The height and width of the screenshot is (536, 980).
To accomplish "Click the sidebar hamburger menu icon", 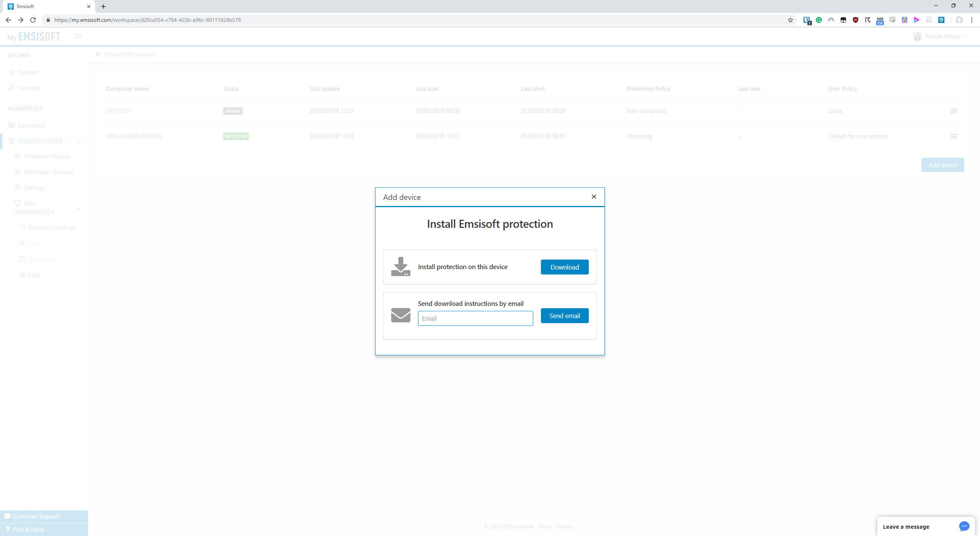I will point(79,36).
